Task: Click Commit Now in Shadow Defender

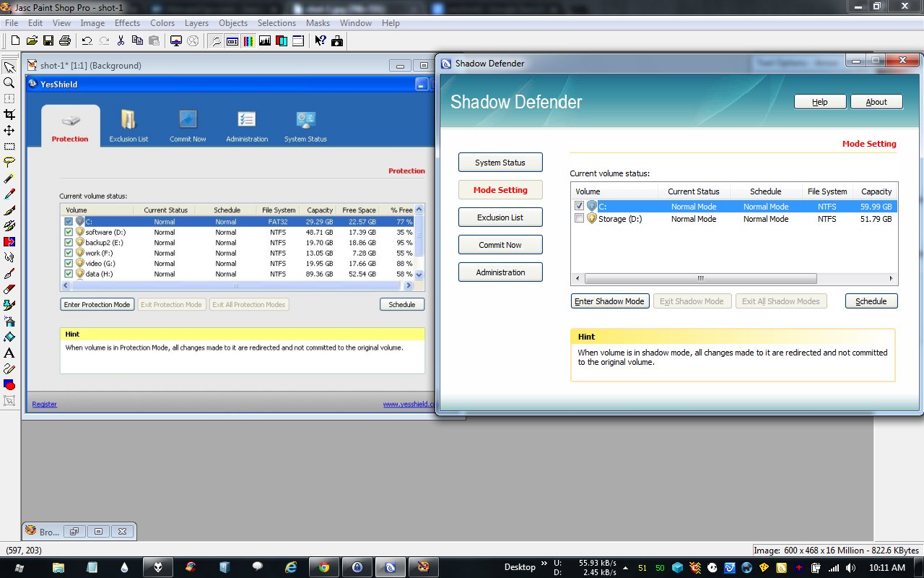Action: [x=500, y=245]
